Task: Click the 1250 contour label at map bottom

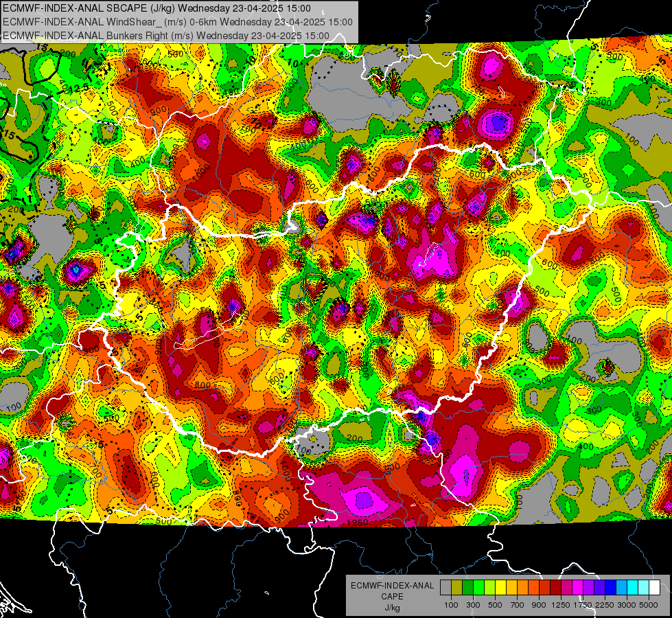Action: [x=358, y=523]
